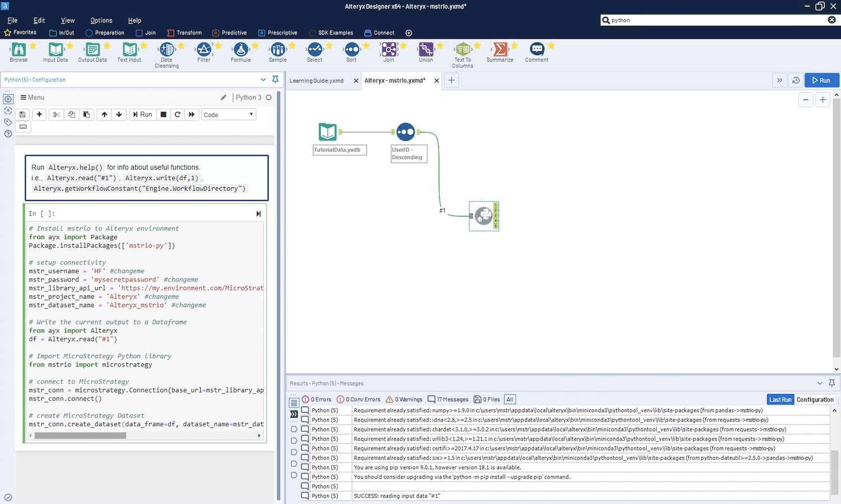The image size is (841, 504).
Task: Open the Options menu
Action: pyautogui.click(x=101, y=20)
